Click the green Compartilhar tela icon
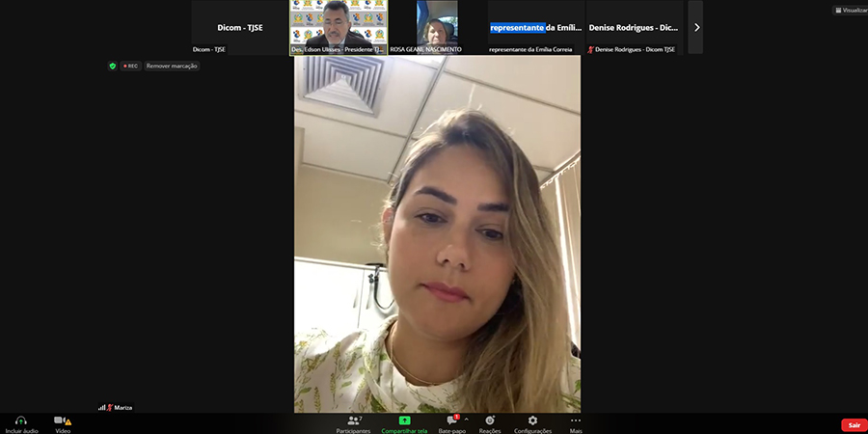The height and width of the screenshot is (434, 868). point(405,420)
